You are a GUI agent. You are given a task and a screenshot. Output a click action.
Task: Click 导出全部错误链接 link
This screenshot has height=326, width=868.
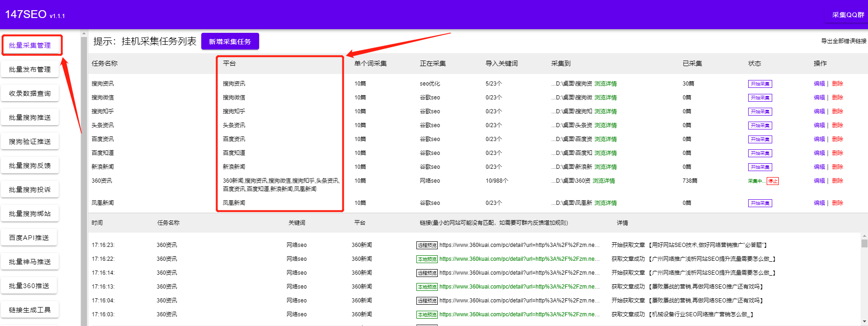click(843, 41)
